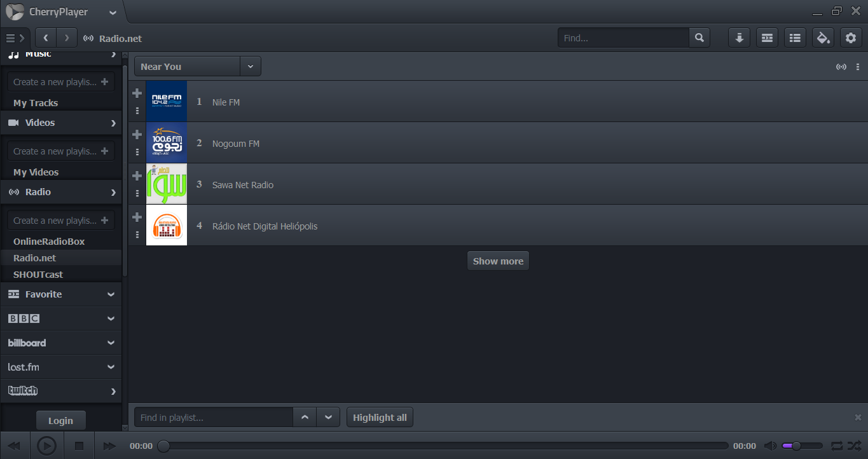Click the Find in playlist field
The height and width of the screenshot is (459, 868).
(x=214, y=418)
